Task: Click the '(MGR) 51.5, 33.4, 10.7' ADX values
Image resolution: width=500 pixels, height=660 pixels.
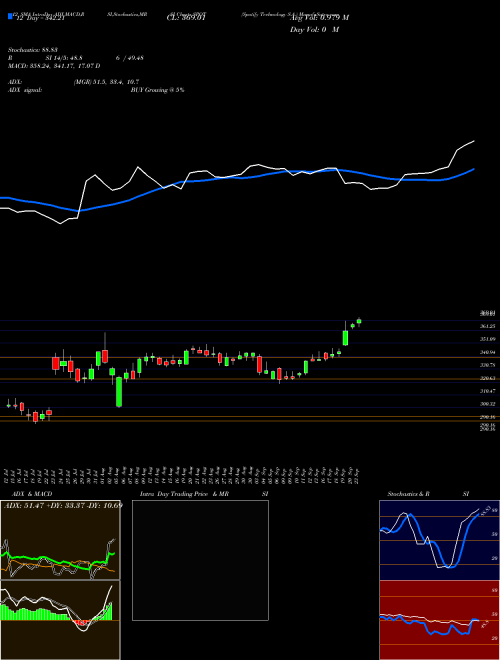Action: click(106, 82)
